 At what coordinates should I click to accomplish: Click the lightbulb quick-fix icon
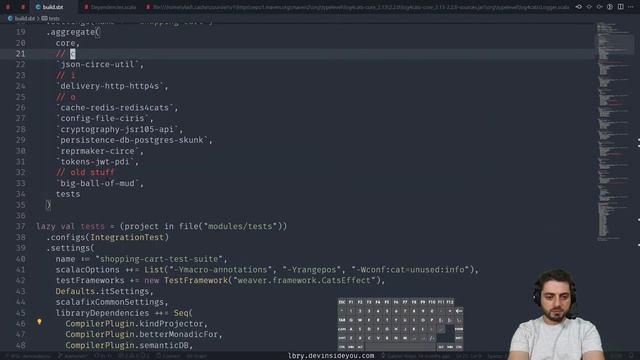tap(39, 322)
